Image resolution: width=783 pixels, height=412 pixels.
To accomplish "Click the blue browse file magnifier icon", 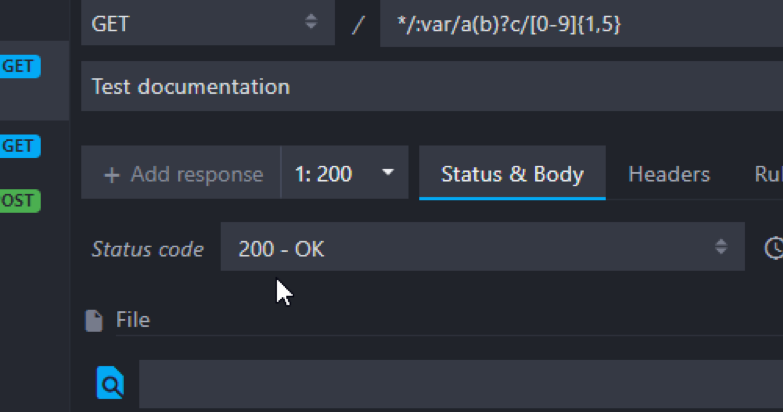I will point(110,383).
